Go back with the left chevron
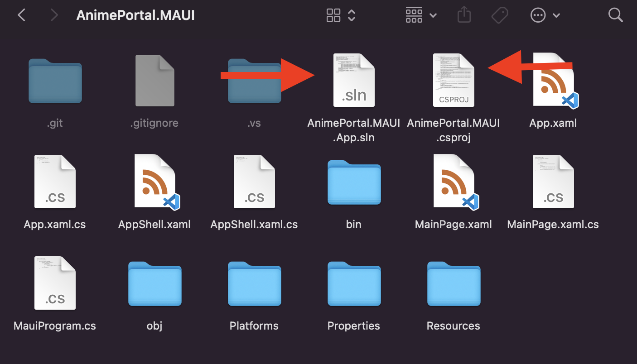The image size is (637, 364). 21,15
